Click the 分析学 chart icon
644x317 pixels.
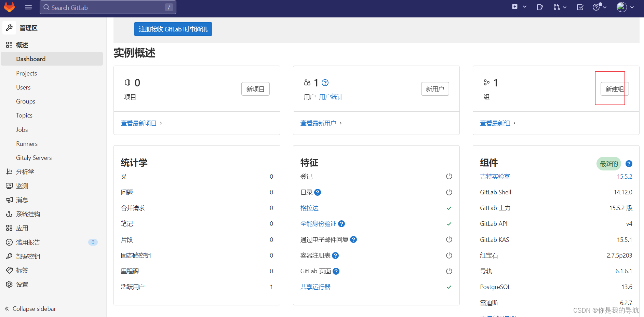click(x=9, y=171)
